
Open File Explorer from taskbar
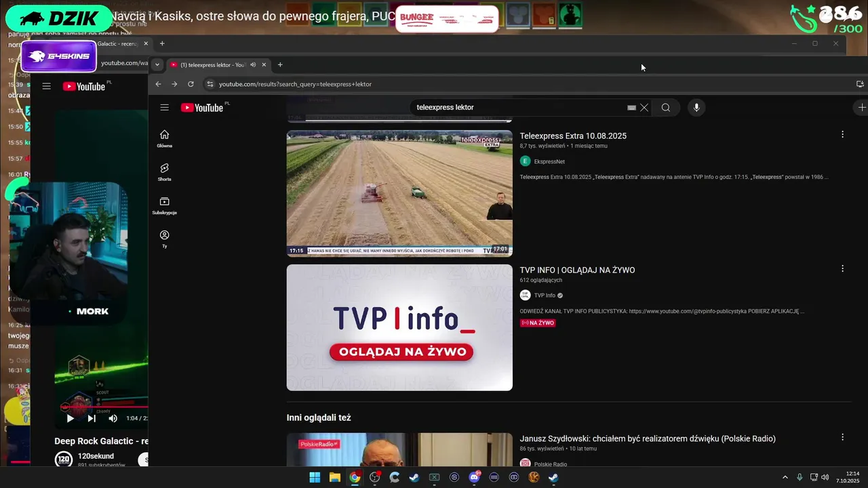[334, 477]
